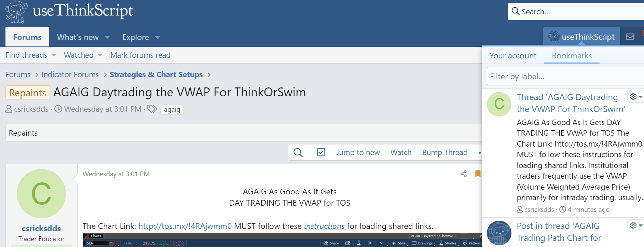Open gear options for AGAIG Daytrading bookmark
The width and height of the screenshot is (644, 247).
[x=636, y=97]
